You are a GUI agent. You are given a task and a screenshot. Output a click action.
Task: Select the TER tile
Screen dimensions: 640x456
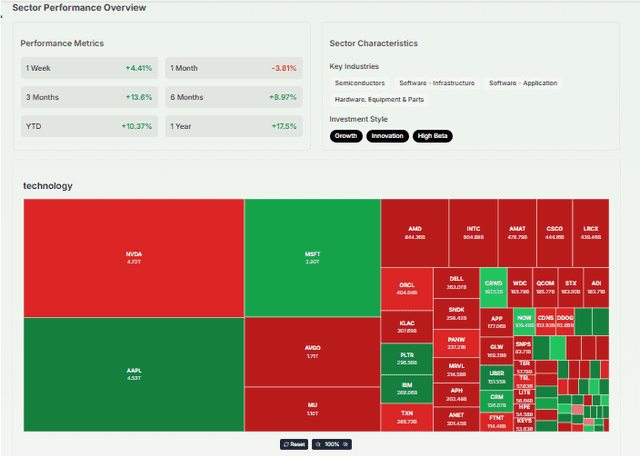(x=524, y=367)
